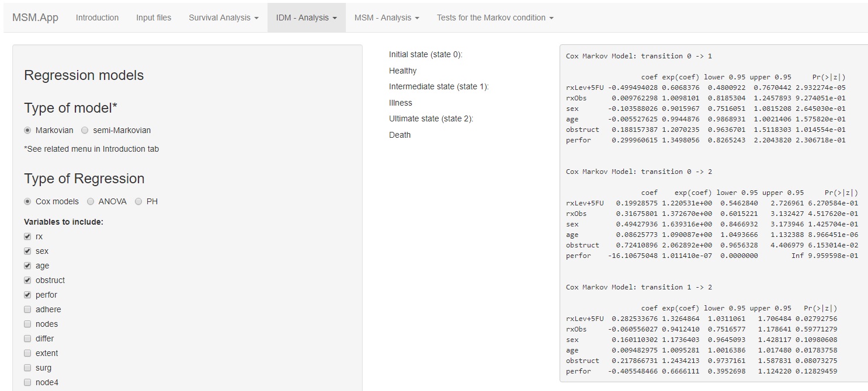Open the MSM.App brand link
Image resolution: width=868 pixels, height=391 pixels.
[35, 18]
